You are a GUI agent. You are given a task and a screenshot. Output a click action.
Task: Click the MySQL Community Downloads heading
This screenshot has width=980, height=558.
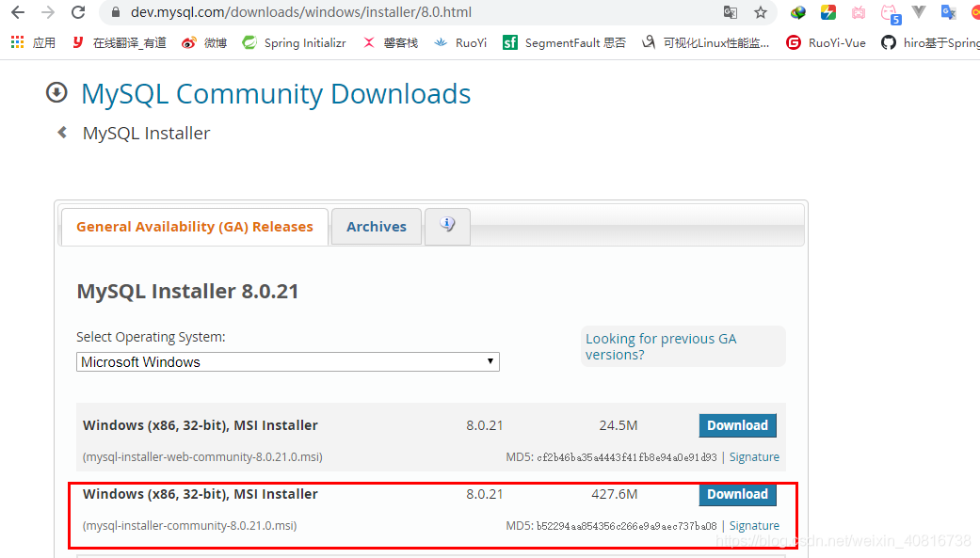point(276,94)
